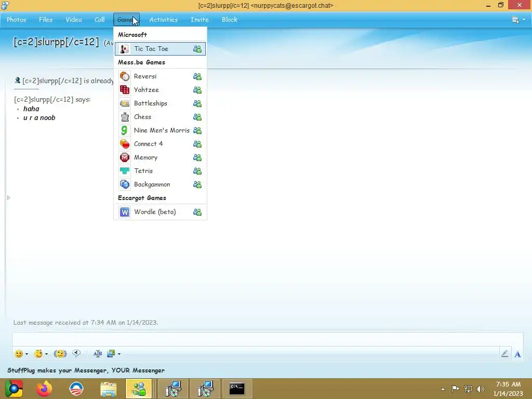Open the command prompt taskbar item
The width and height of the screenshot is (532, 399).
pyautogui.click(x=237, y=389)
